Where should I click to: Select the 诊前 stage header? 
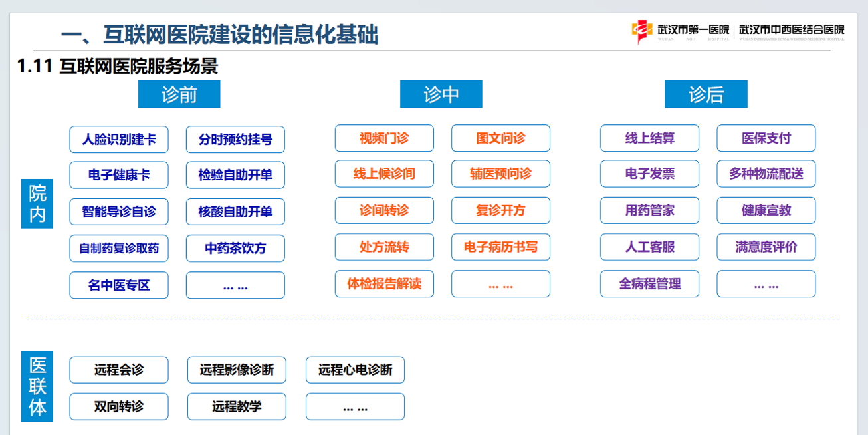coord(179,94)
